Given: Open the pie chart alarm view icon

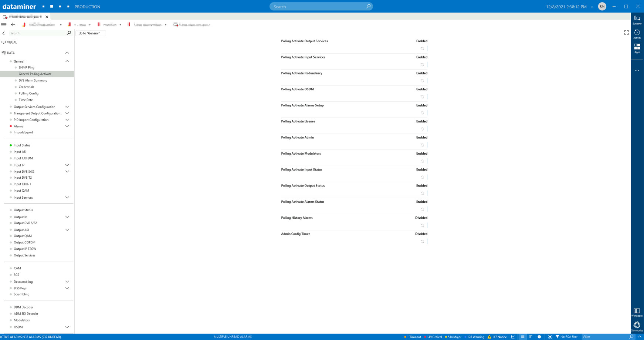Looking at the screenshot, I should [539, 337].
